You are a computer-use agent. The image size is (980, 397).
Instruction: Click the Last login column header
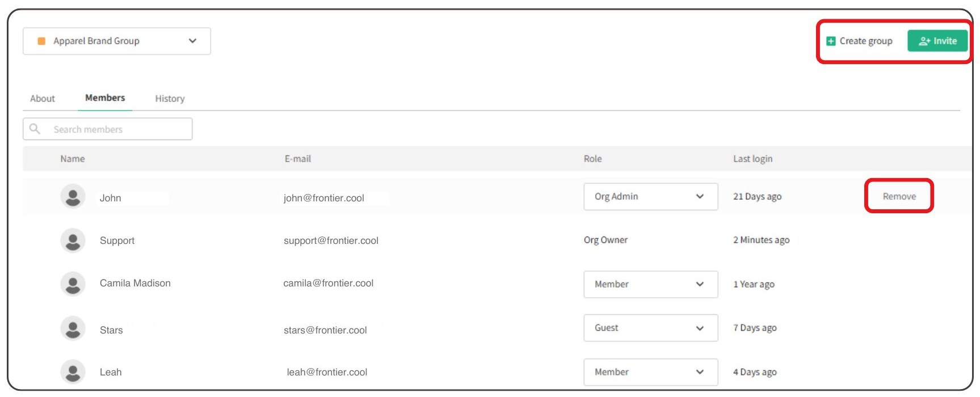pos(752,159)
